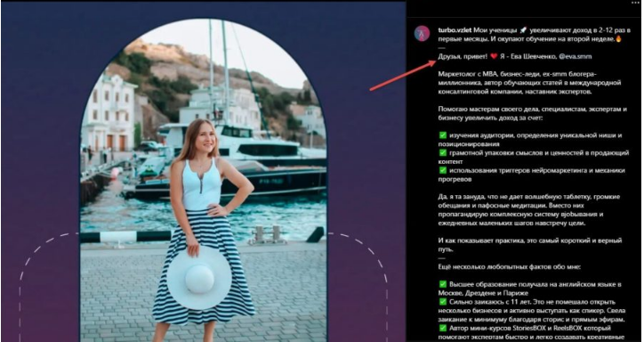
Task: Click the line 'И как показывает практика'
Action: [530, 240]
